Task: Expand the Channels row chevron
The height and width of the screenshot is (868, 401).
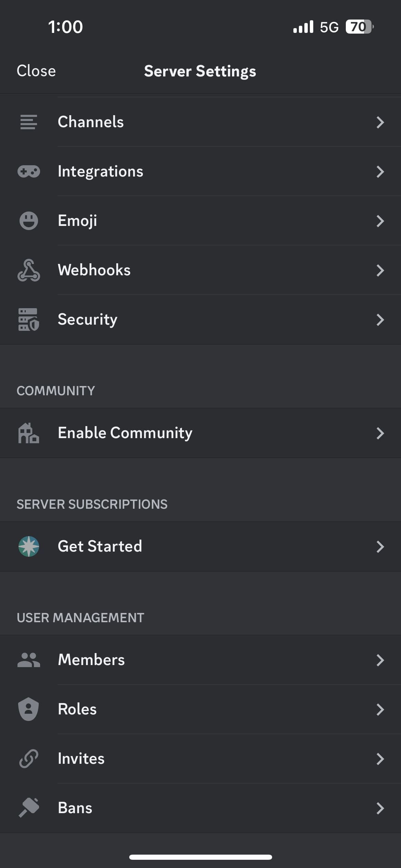Action: point(380,122)
